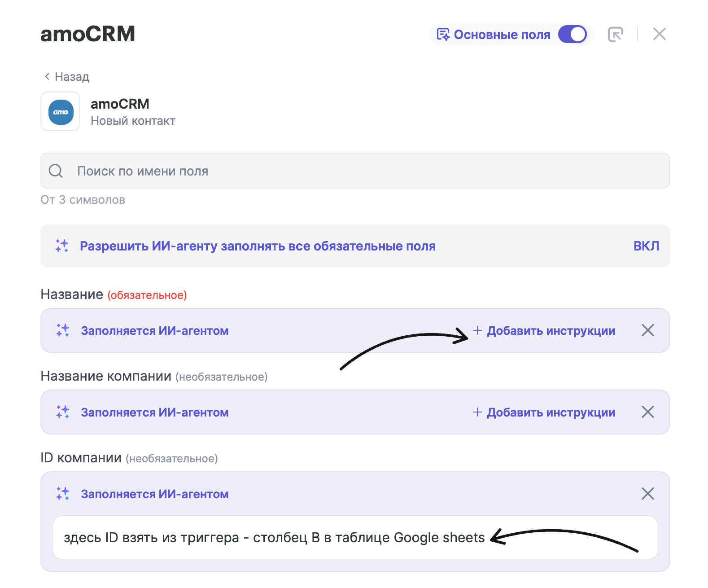The height and width of the screenshot is (588, 708).
Task: Focus the Поиск по имени поля search field
Action: pyautogui.click(x=355, y=171)
